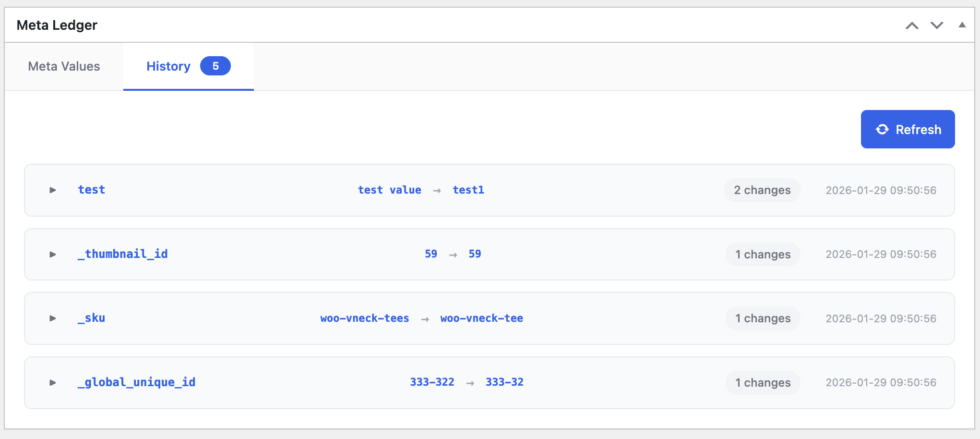
Task: Click the up arrow in the Meta Ledger header
Action: [x=911, y=25]
